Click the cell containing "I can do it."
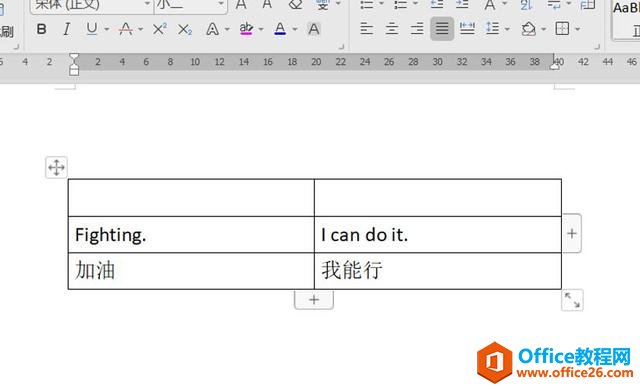The height and width of the screenshot is (390, 640). pyautogui.click(x=438, y=235)
